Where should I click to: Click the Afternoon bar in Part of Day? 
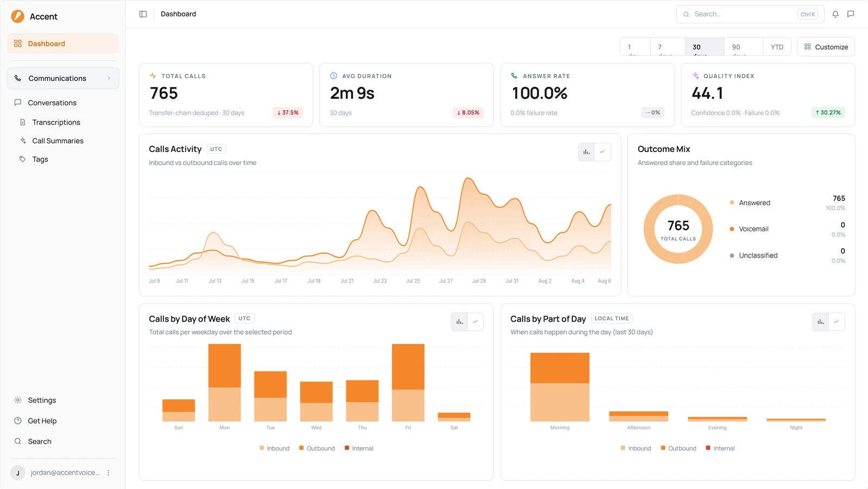click(638, 416)
